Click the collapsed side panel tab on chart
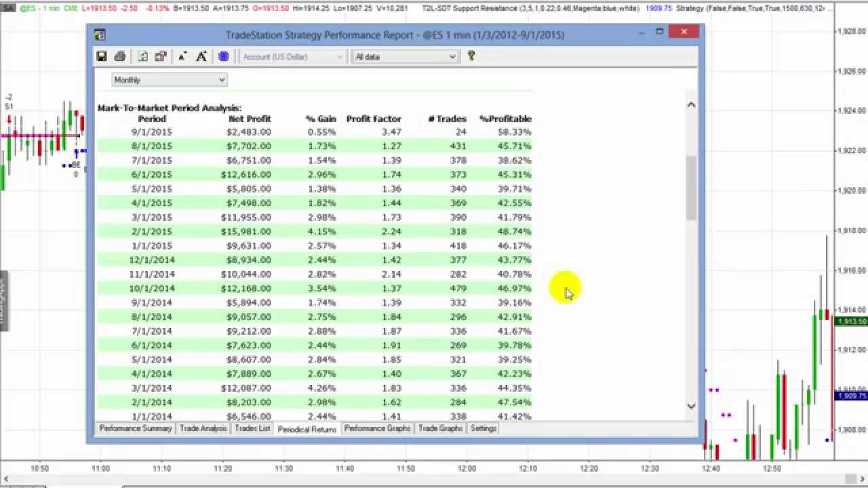The height and width of the screenshot is (488, 868). click(x=3, y=301)
